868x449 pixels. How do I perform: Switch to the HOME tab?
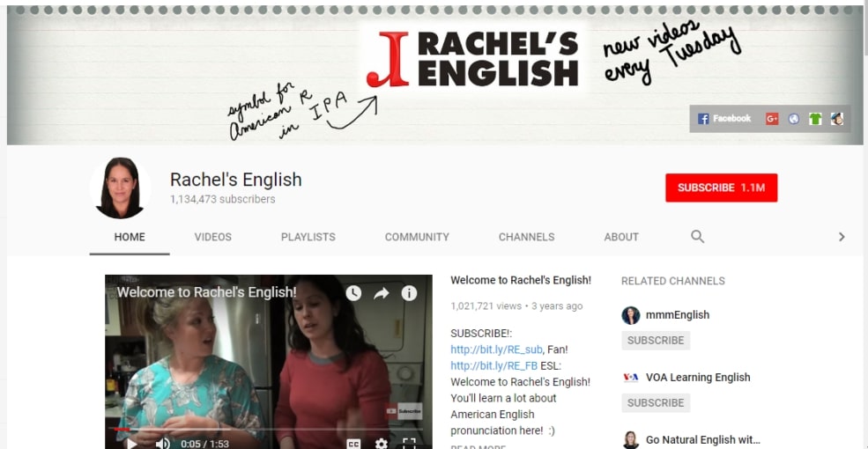pyautogui.click(x=130, y=237)
